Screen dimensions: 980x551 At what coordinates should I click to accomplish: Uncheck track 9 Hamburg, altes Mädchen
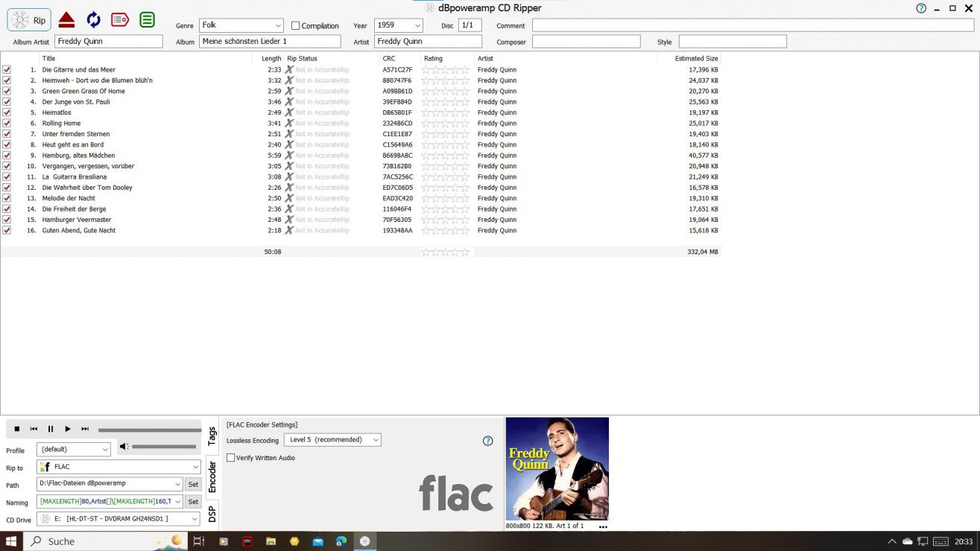click(x=7, y=156)
